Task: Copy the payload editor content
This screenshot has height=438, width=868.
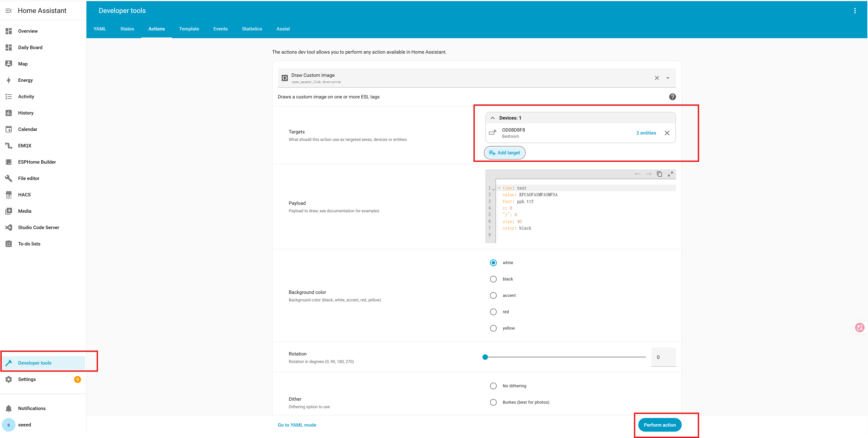Action: 659,174
